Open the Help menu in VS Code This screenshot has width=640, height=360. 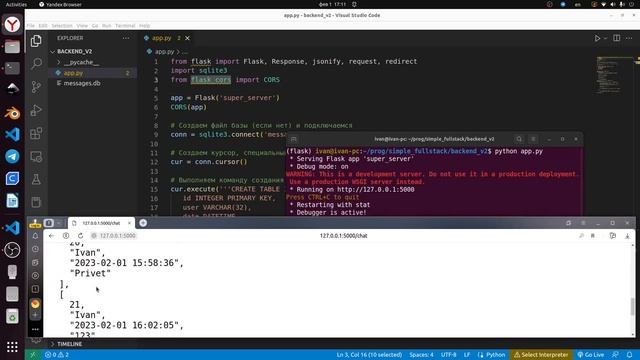pyautogui.click(x=144, y=25)
